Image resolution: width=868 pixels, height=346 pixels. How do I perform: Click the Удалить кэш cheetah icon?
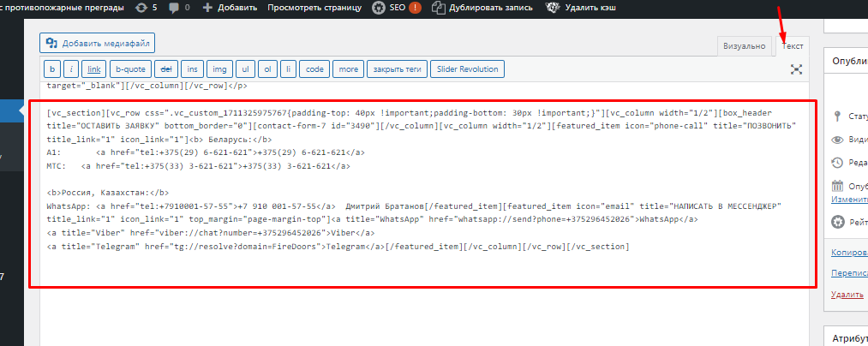coord(553,8)
